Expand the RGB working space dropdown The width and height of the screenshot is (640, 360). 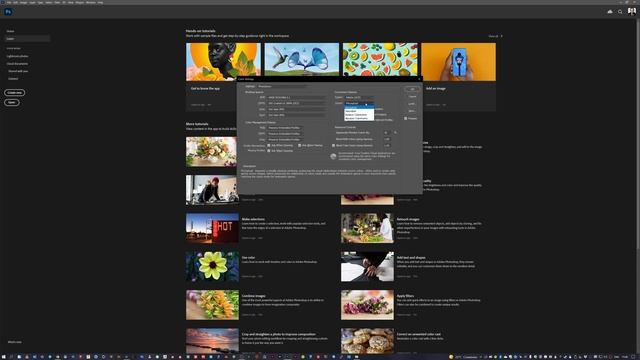pyautogui.click(x=297, y=98)
